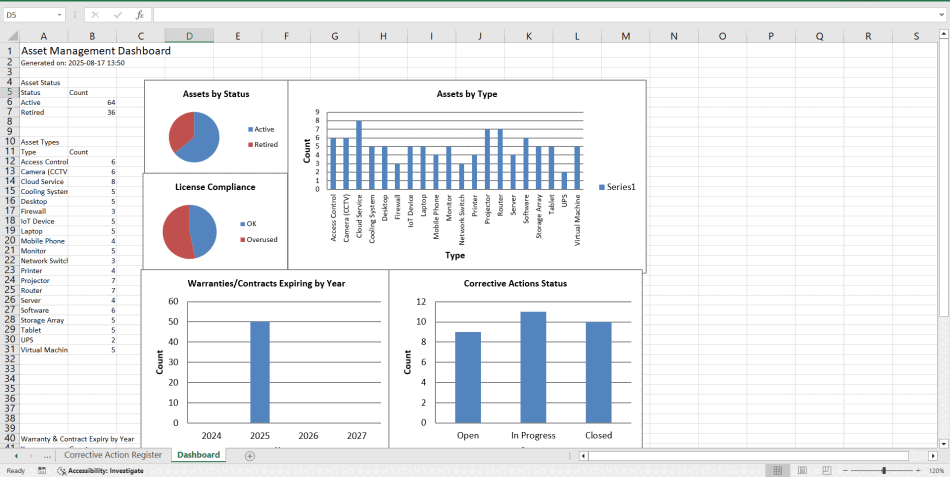Open the Name Box dropdown arrow

coord(59,15)
